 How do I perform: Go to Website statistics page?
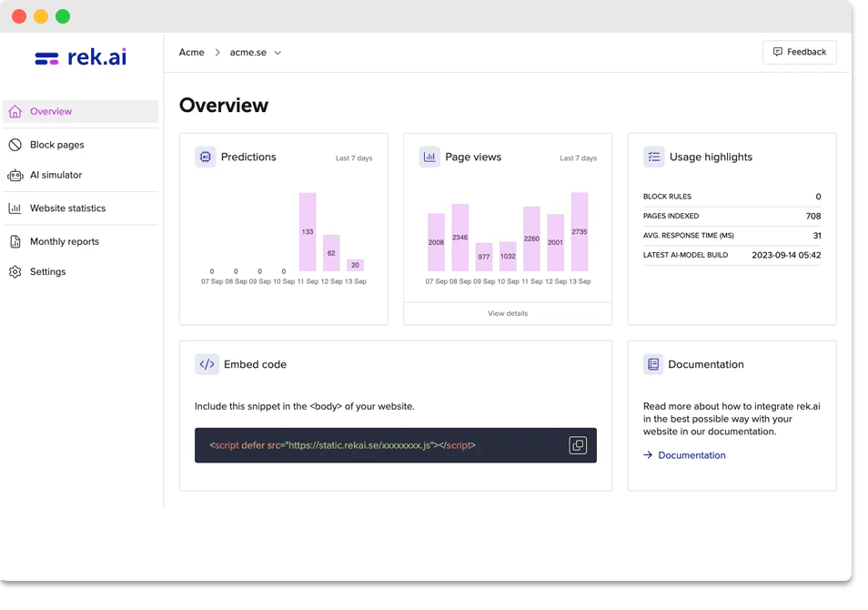coord(67,208)
